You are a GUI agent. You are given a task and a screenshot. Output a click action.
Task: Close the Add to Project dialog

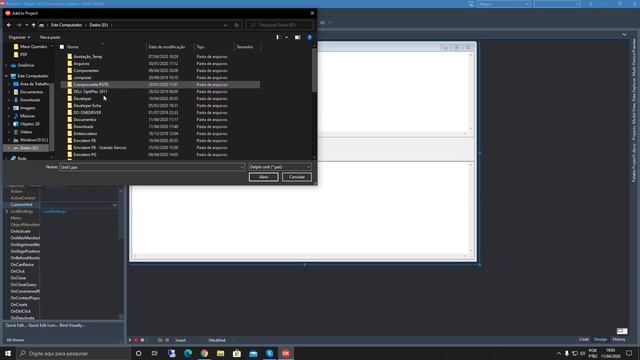click(x=312, y=13)
